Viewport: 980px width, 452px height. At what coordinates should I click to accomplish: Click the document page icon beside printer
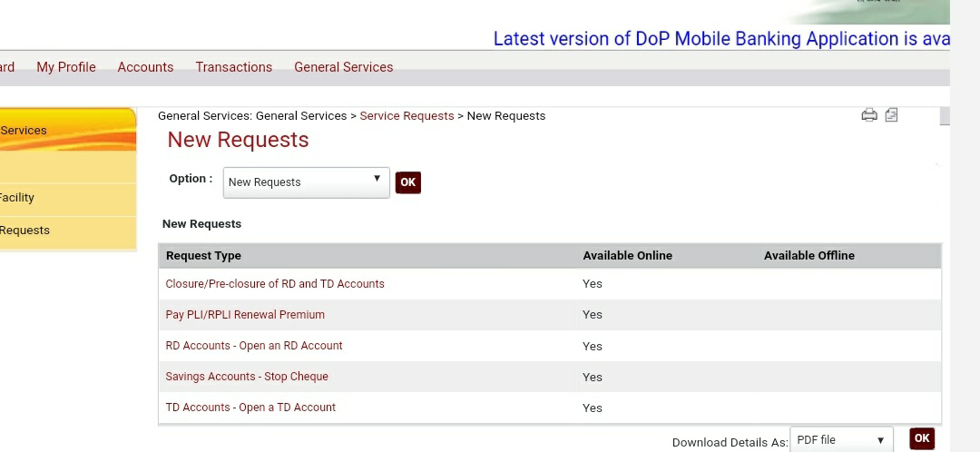(891, 115)
